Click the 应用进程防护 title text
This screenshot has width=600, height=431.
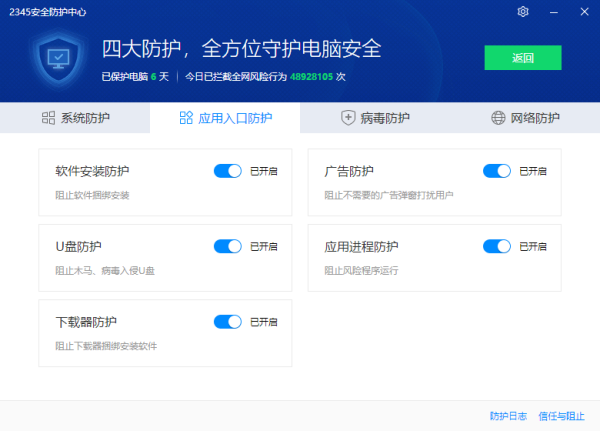point(361,247)
